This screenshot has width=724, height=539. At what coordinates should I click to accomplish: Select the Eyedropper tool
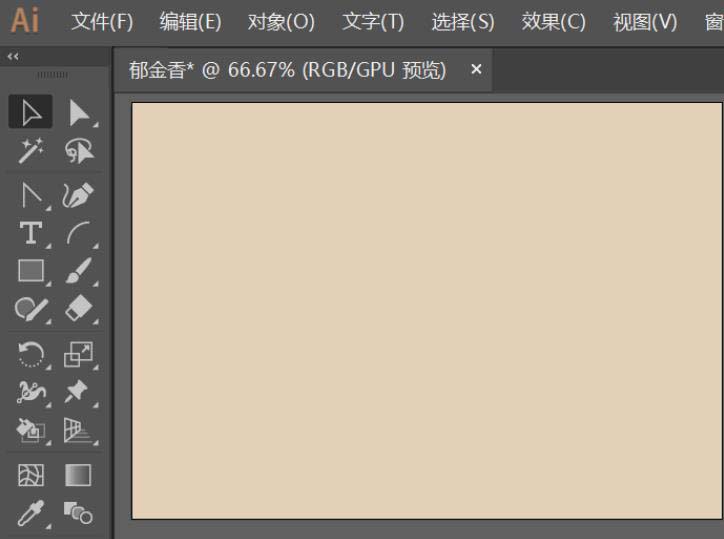(x=31, y=513)
